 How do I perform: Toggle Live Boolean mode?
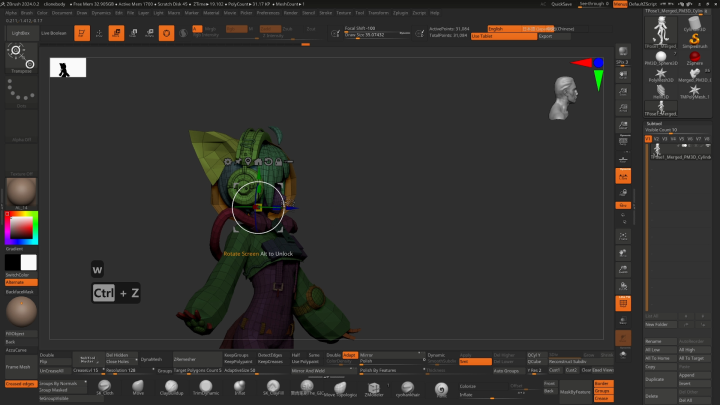53,33
